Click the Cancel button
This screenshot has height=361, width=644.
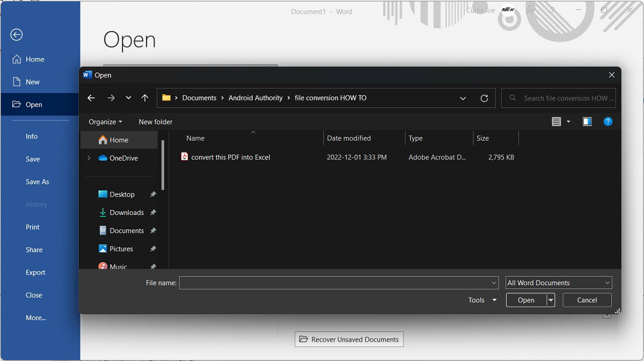(587, 300)
